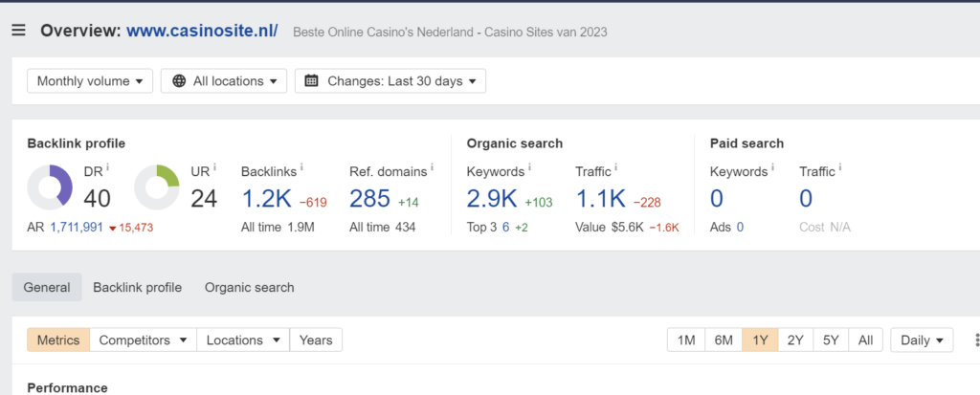Viewport: 980px width, 395px height.
Task: Click the DR donut chart
Action: (x=50, y=187)
